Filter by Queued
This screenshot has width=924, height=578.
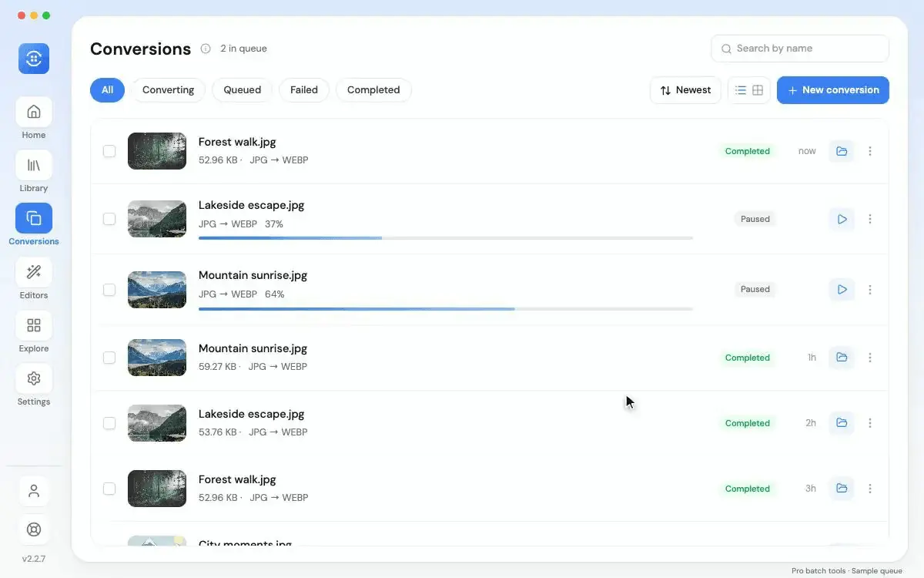pyautogui.click(x=242, y=90)
